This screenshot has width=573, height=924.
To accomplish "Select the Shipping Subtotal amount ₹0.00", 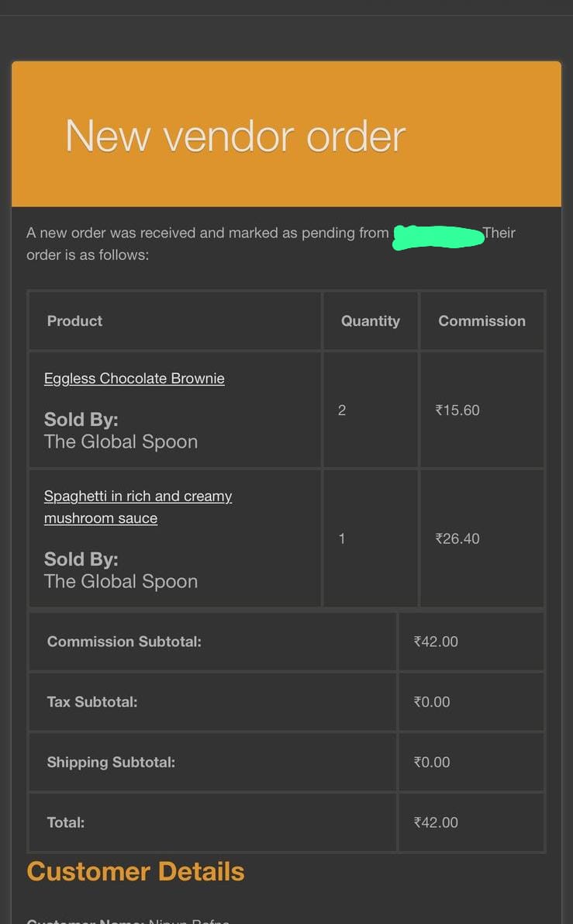I will pyautogui.click(x=432, y=763).
